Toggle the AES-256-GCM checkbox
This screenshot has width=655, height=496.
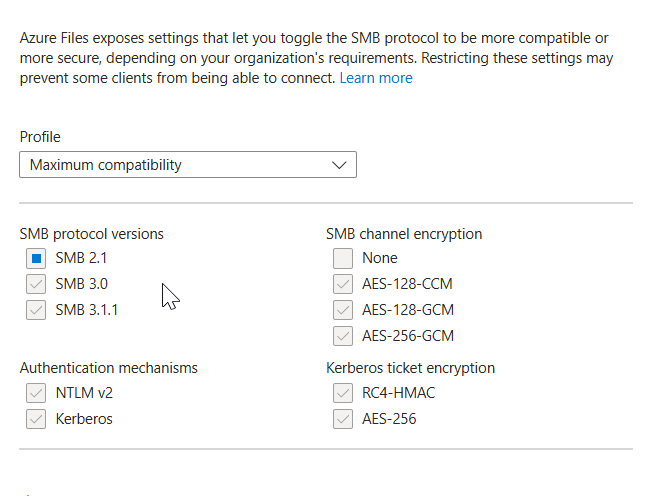pyautogui.click(x=343, y=336)
